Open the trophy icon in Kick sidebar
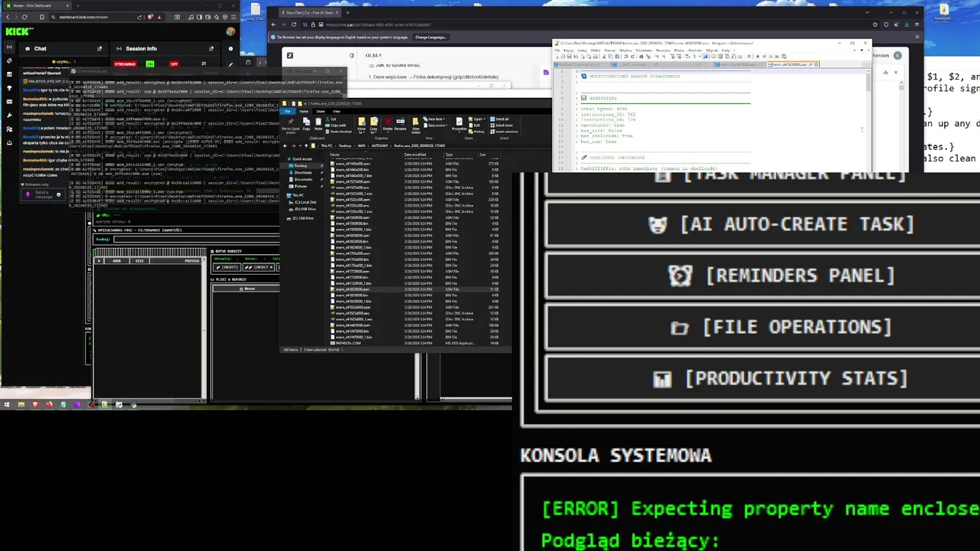 tap(9, 88)
